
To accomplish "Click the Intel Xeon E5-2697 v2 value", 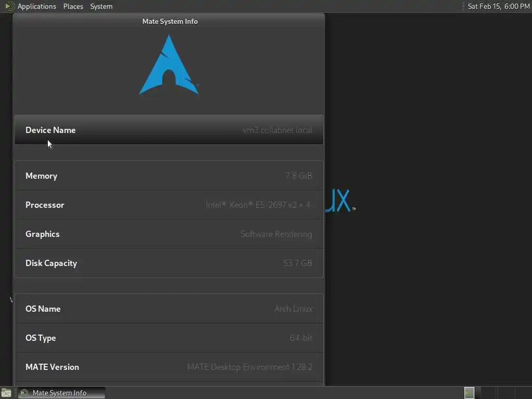I will pos(258,205).
